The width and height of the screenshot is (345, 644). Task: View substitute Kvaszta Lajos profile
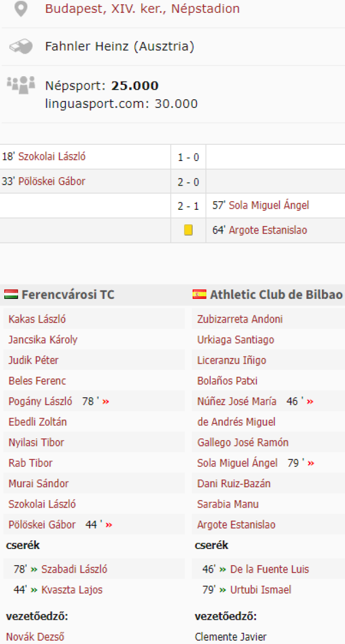pos(72,590)
